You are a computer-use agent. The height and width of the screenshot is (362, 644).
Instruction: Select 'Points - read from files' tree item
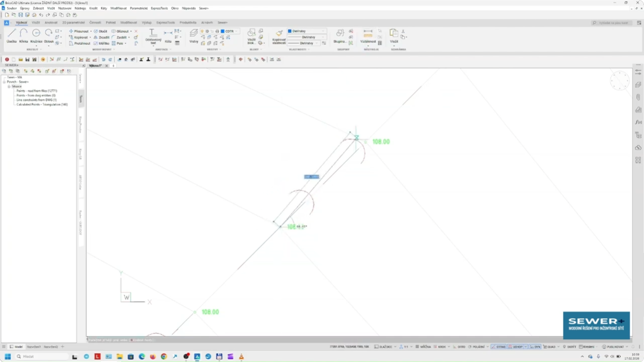37,91
